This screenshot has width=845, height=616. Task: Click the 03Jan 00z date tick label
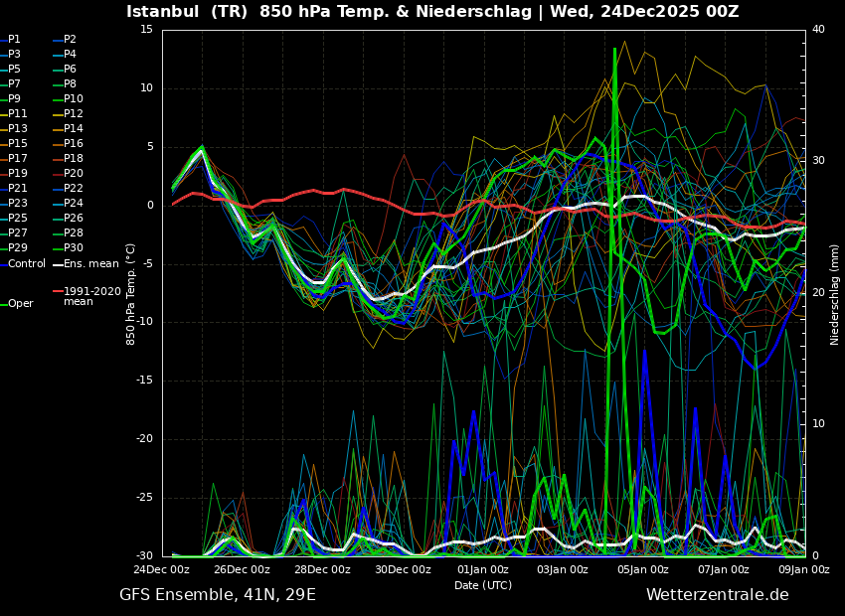coord(563,569)
